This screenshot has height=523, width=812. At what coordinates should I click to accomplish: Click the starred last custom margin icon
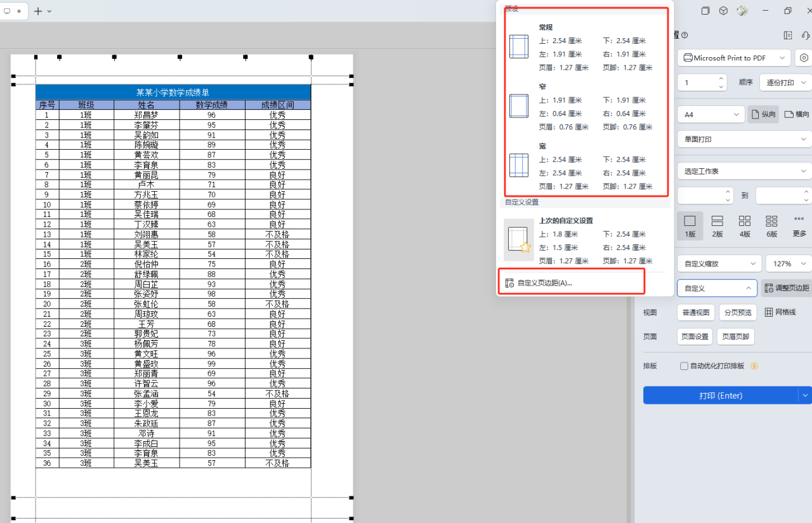(519, 240)
